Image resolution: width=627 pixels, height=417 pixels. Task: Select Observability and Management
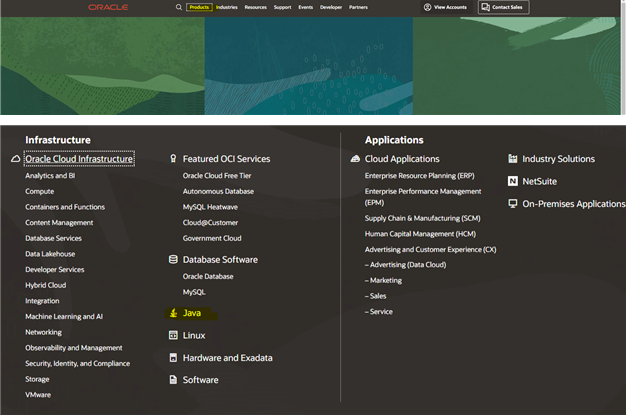[74, 347]
